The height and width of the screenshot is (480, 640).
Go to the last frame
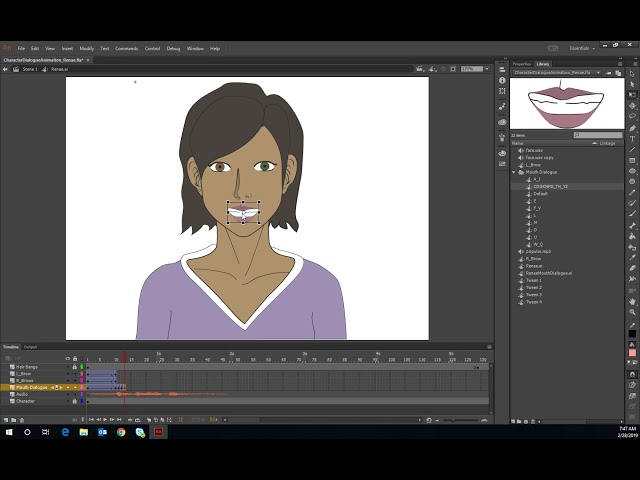click(119, 420)
